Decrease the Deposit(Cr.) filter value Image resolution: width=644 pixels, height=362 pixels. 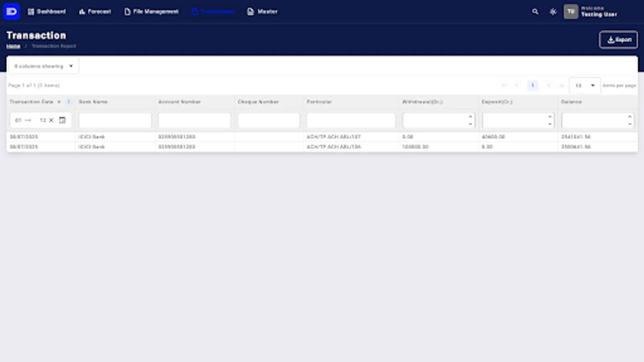point(550,124)
